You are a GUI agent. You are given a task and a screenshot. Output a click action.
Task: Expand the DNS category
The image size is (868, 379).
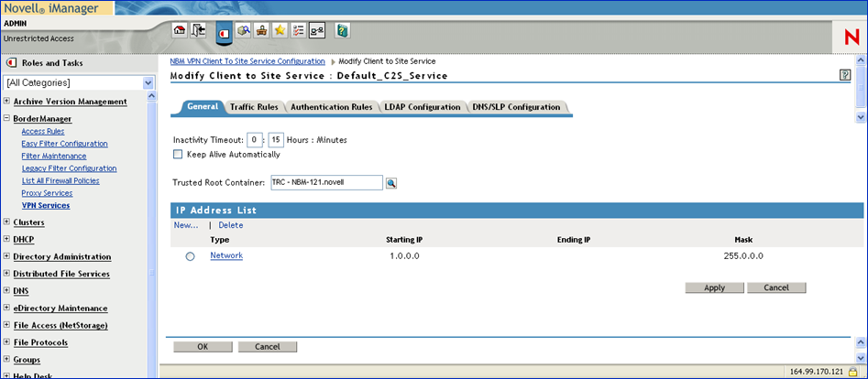[6, 290]
